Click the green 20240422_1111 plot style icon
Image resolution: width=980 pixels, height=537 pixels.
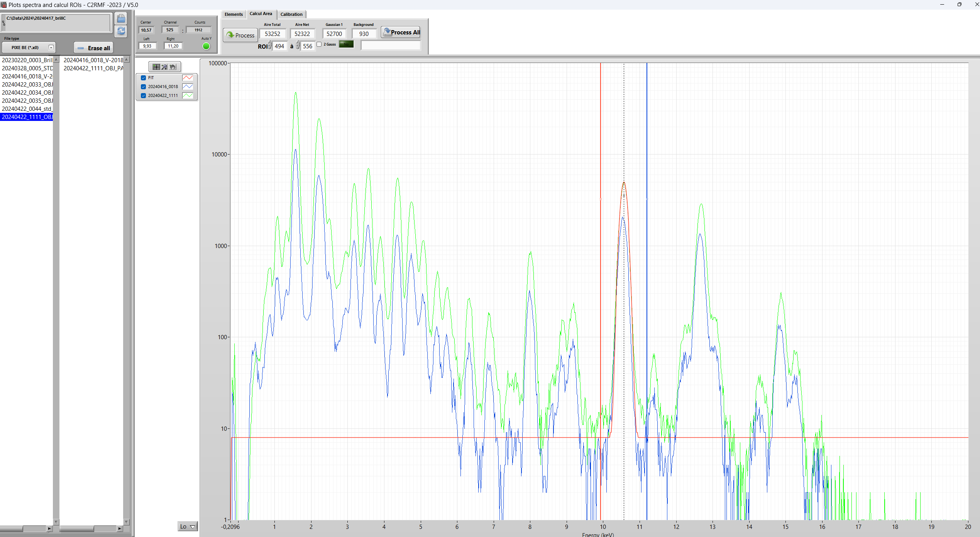188,95
